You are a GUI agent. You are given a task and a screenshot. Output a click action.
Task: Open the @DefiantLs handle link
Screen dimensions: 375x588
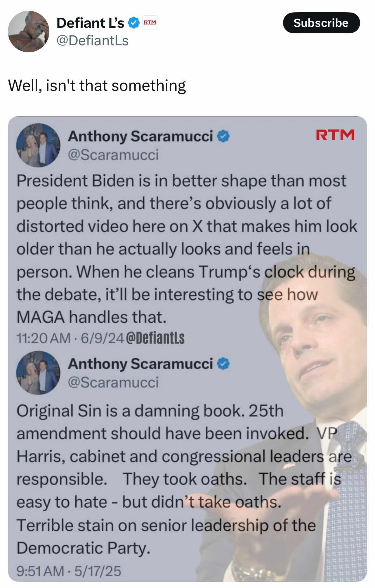coord(93,41)
